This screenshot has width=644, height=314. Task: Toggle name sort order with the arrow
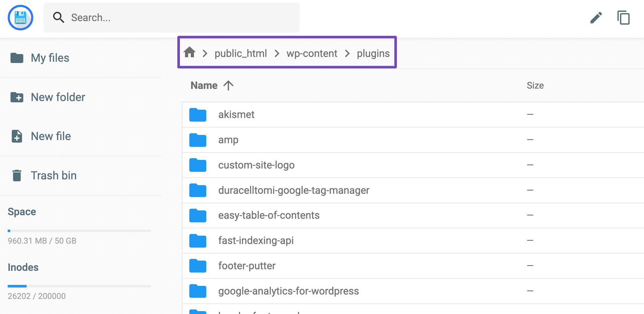click(x=228, y=85)
